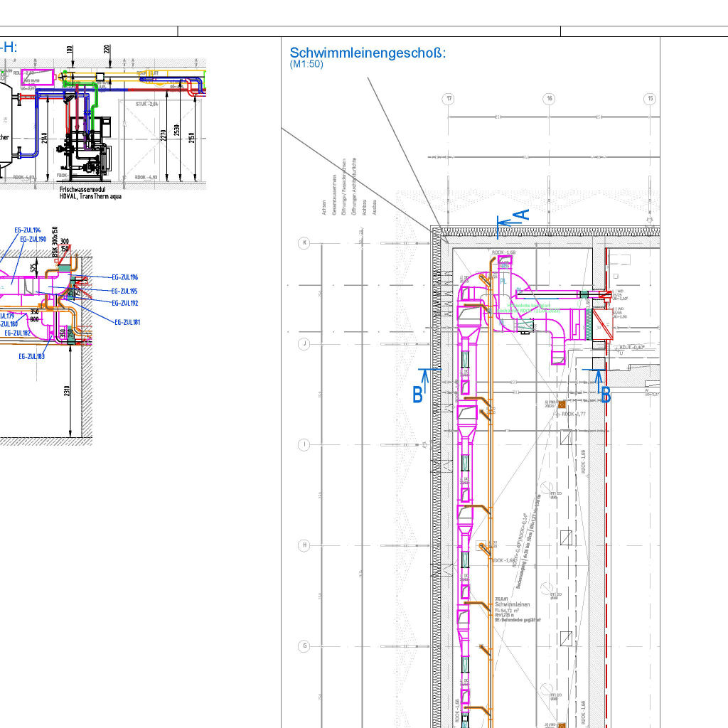This screenshot has height=728, width=728.
Task: Click the Frischwassermodul HOVAL caption
Action: click(x=90, y=193)
